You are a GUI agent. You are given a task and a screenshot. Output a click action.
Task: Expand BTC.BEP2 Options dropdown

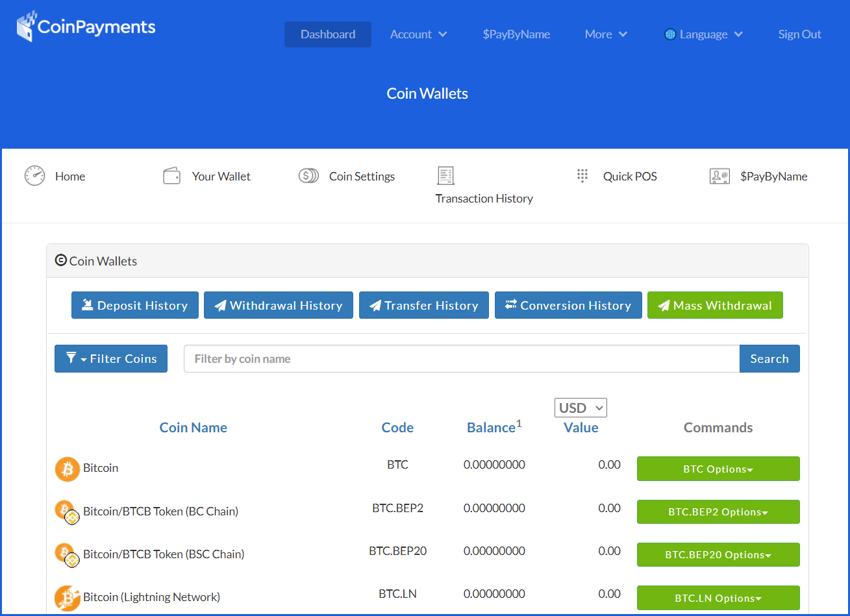click(718, 511)
